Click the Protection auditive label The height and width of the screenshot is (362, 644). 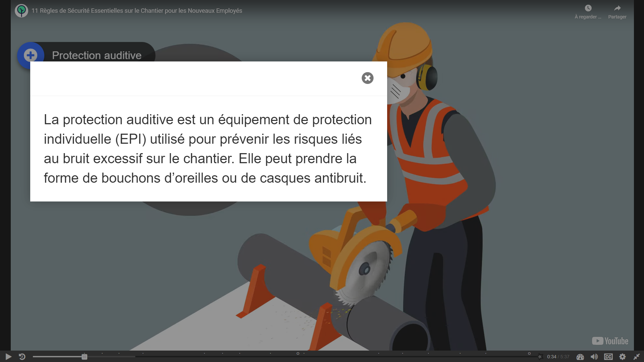click(97, 55)
